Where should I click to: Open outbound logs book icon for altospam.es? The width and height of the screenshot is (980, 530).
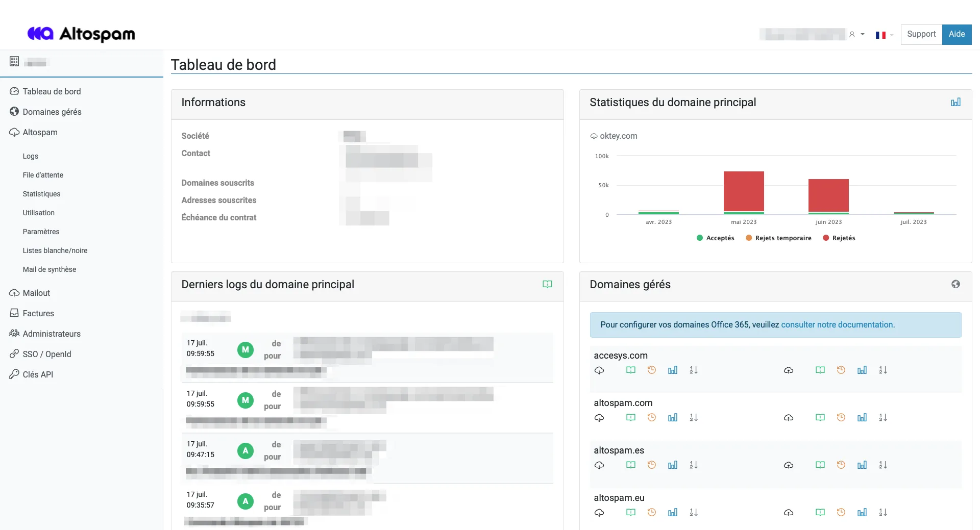click(820, 465)
